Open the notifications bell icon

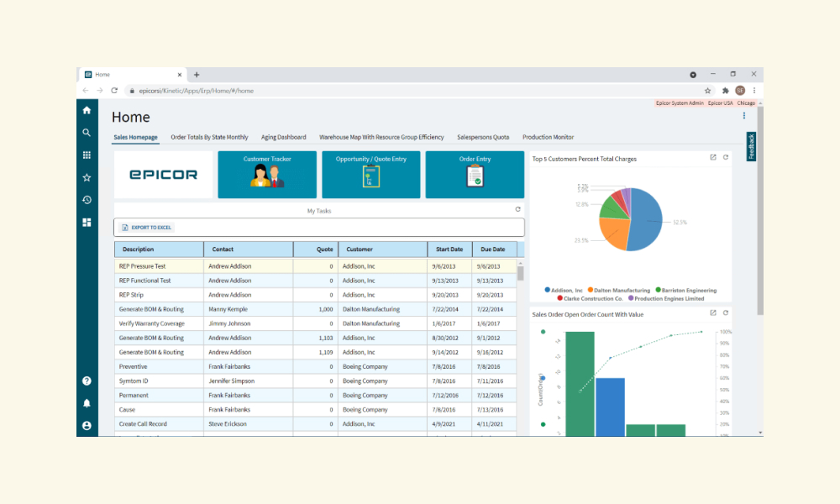[87, 403]
